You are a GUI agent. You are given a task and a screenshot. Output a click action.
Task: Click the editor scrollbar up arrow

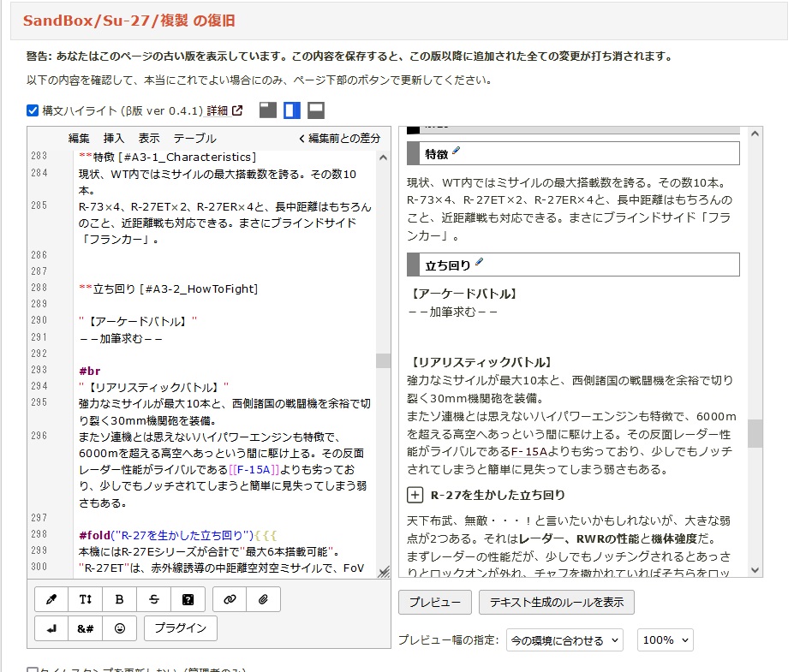[x=384, y=158]
